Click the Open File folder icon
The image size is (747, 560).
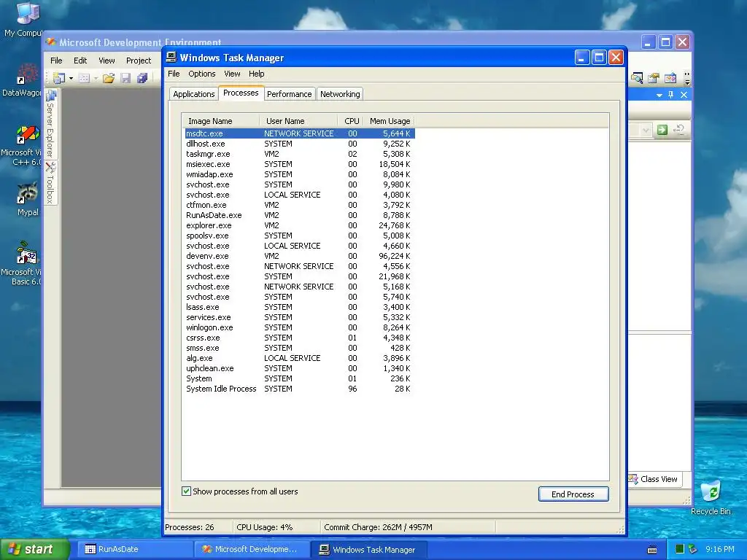109,78
